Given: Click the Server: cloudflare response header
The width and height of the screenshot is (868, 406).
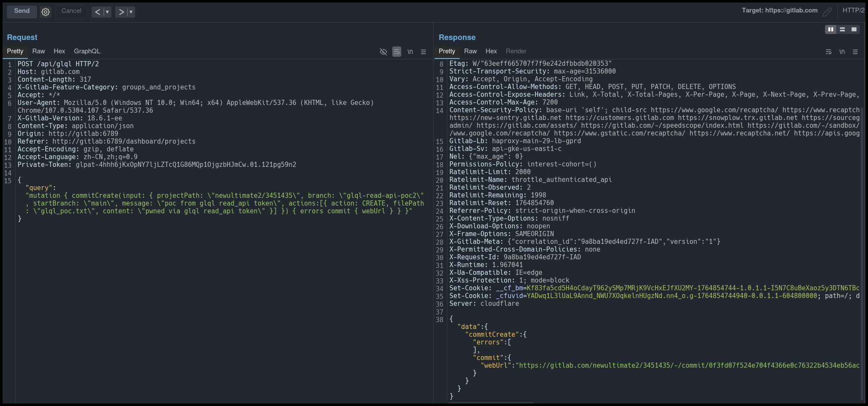Looking at the screenshot, I should (484, 304).
